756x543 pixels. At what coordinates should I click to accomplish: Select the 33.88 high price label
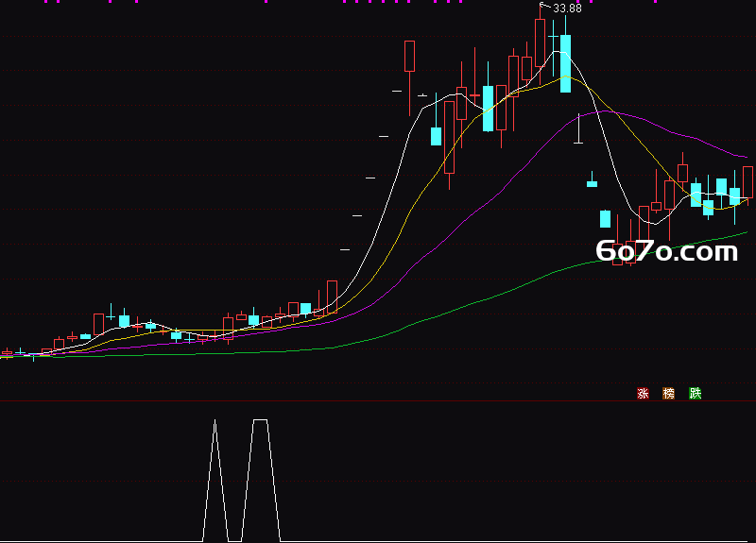click(x=567, y=8)
